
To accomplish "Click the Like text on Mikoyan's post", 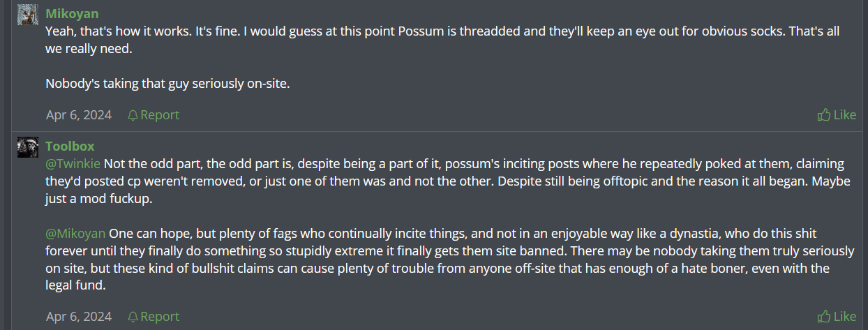I will click(x=845, y=115).
